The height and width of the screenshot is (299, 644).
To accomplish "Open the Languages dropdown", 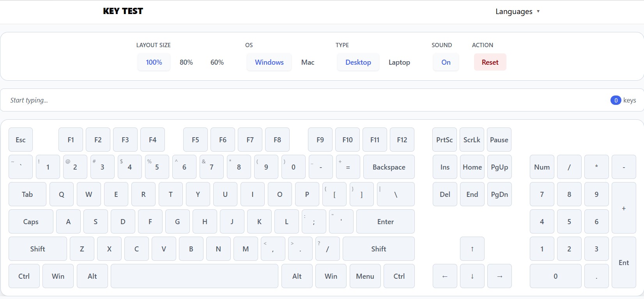I will 517,12.
